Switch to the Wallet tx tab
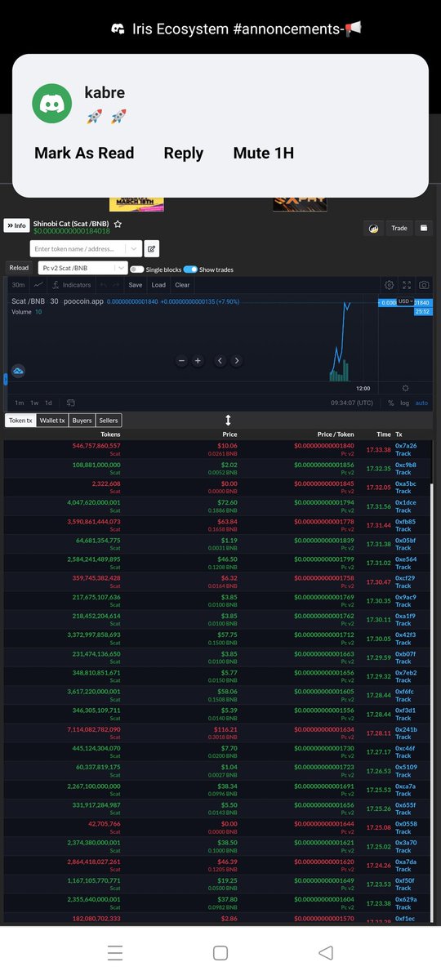 52,420
